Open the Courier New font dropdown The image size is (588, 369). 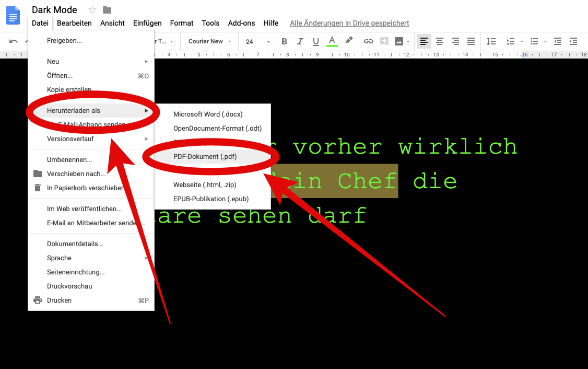pyautogui.click(x=209, y=41)
